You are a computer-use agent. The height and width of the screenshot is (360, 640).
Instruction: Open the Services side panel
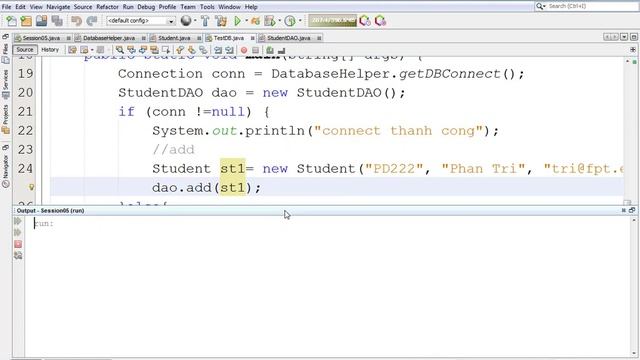click(6, 84)
